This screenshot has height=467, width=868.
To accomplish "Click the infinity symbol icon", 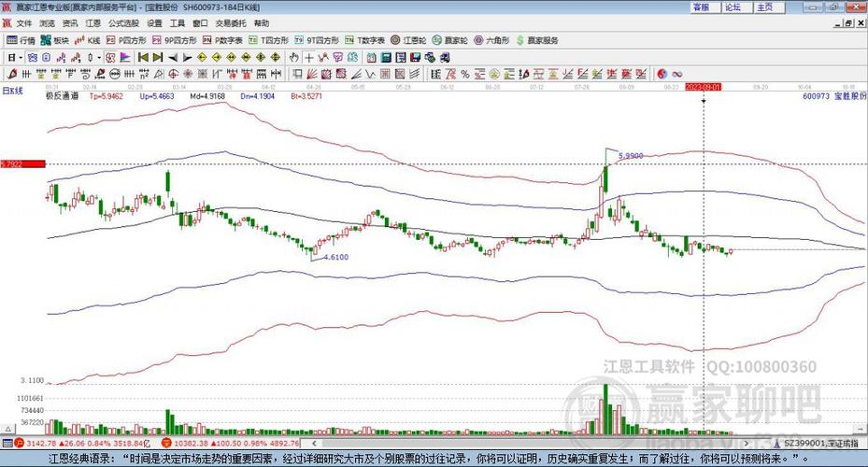I will [x=677, y=74].
